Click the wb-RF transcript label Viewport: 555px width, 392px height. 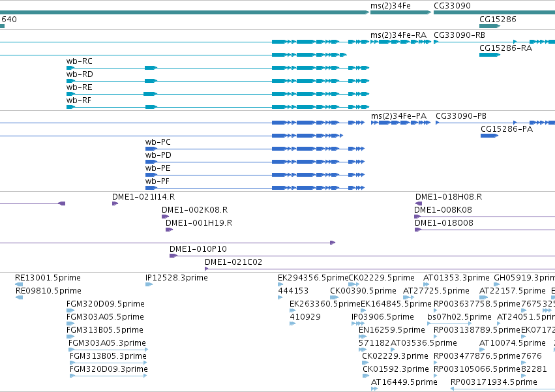[x=78, y=100]
